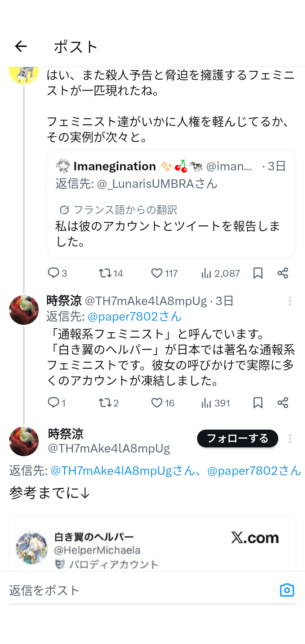This screenshot has height=644, width=305.
Task: Reply to the post with 391 views
Action: pyautogui.click(x=53, y=402)
